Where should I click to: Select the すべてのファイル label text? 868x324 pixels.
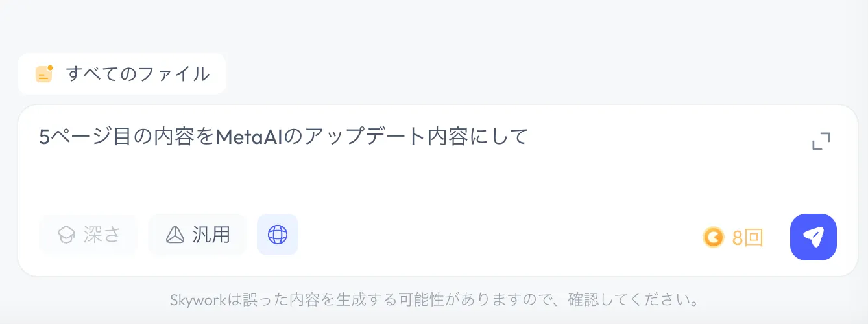coord(138,74)
